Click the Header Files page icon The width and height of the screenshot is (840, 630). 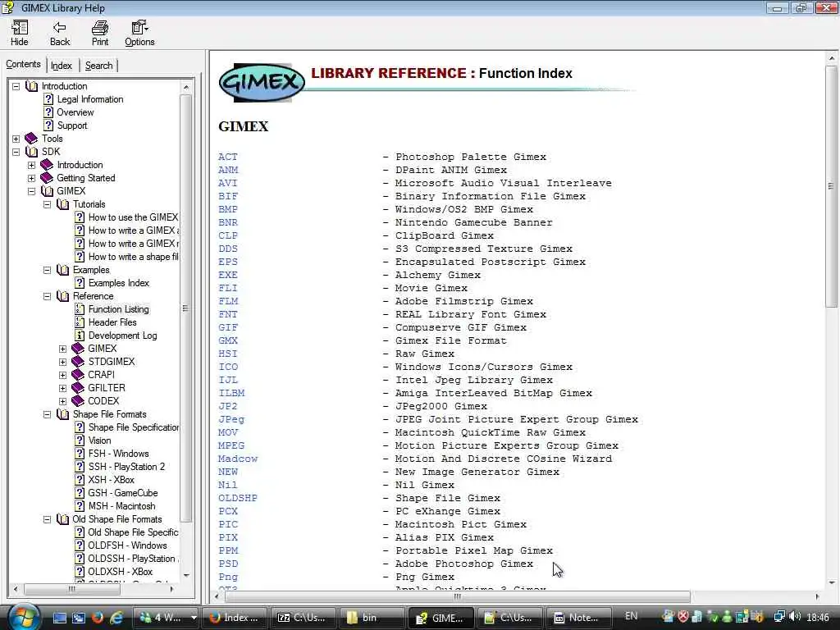point(80,322)
